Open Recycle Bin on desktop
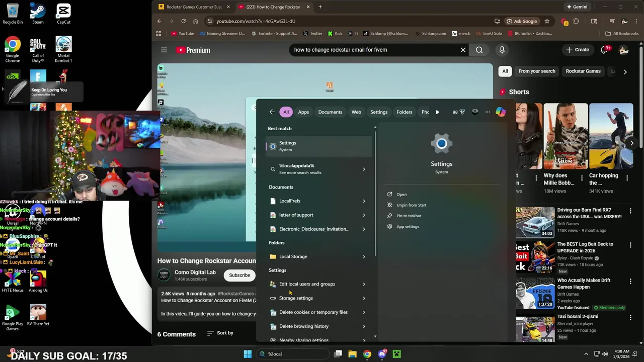 tap(13, 14)
